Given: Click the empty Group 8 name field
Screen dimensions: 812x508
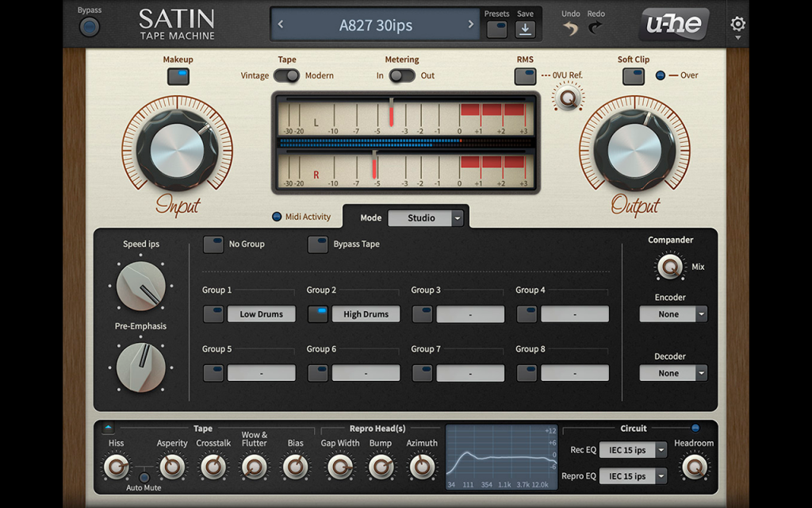Looking at the screenshot, I should pos(575,373).
